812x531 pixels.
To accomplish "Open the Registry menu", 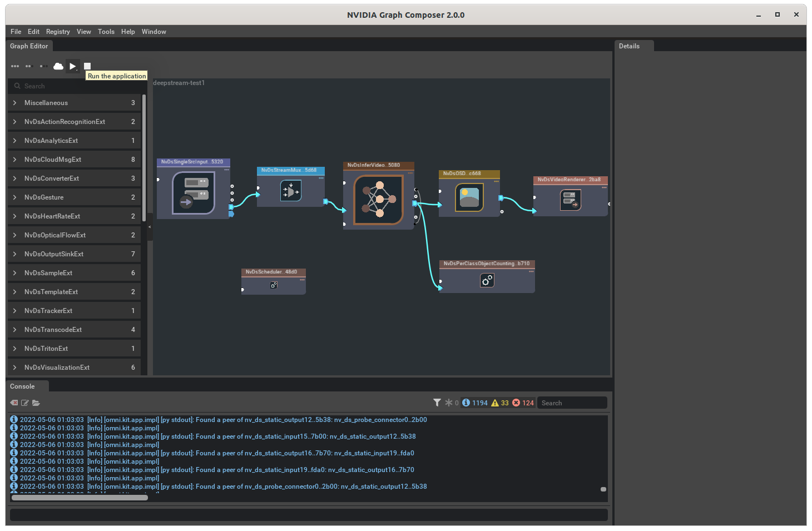I will 58,31.
